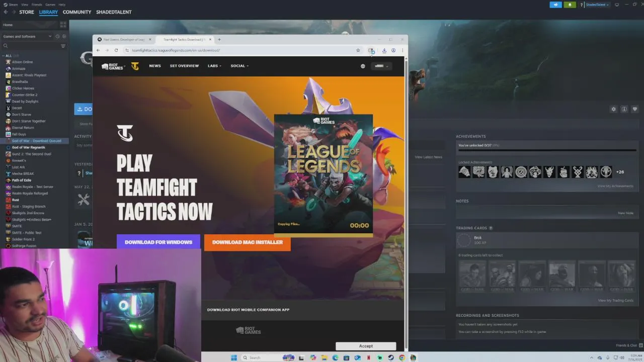Reload the page in Chrome
The image size is (644, 362).
116,50
